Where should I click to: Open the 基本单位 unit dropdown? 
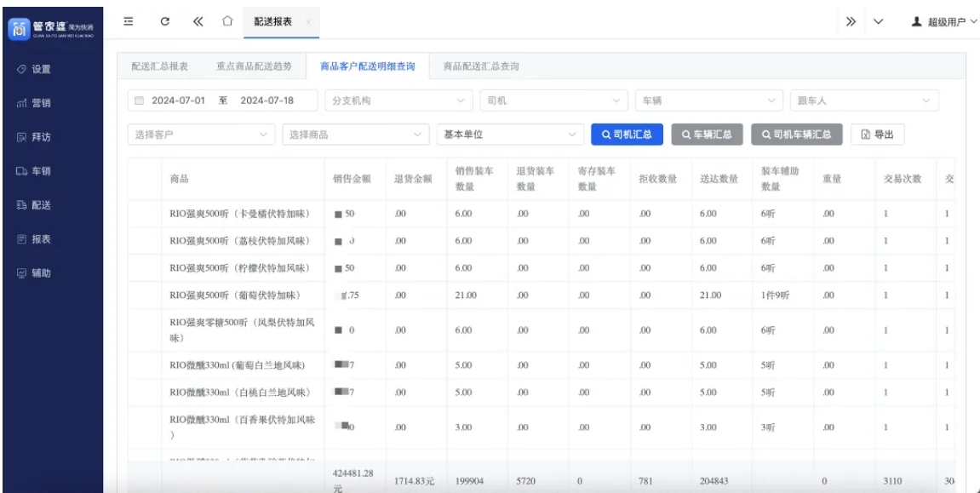[x=509, y=135]
